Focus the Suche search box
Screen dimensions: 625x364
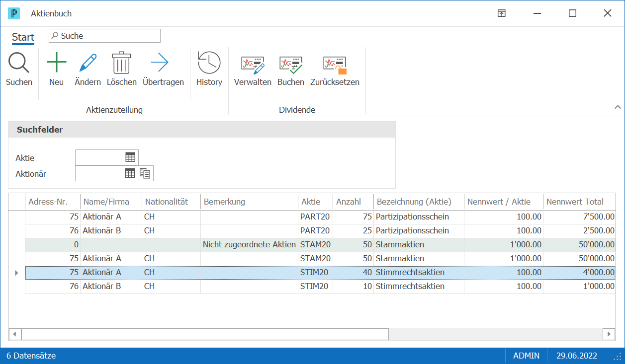coord(104,36)
